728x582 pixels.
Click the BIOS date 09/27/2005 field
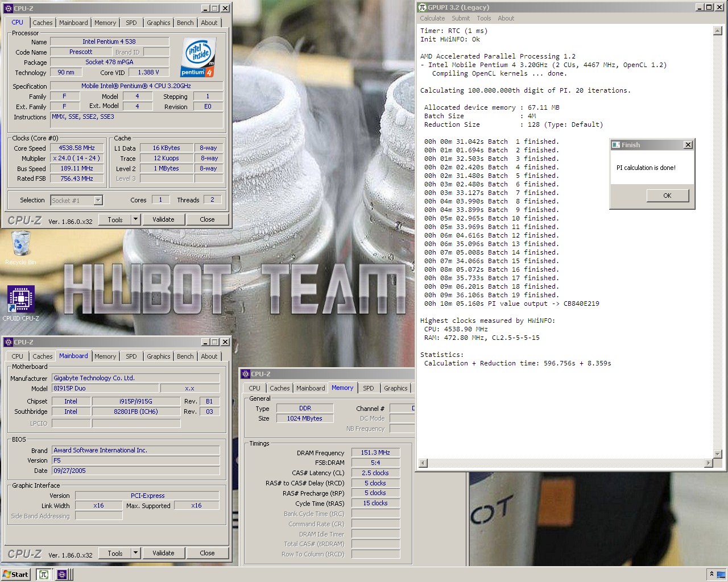pyautogui.click(x=135, y=471)
